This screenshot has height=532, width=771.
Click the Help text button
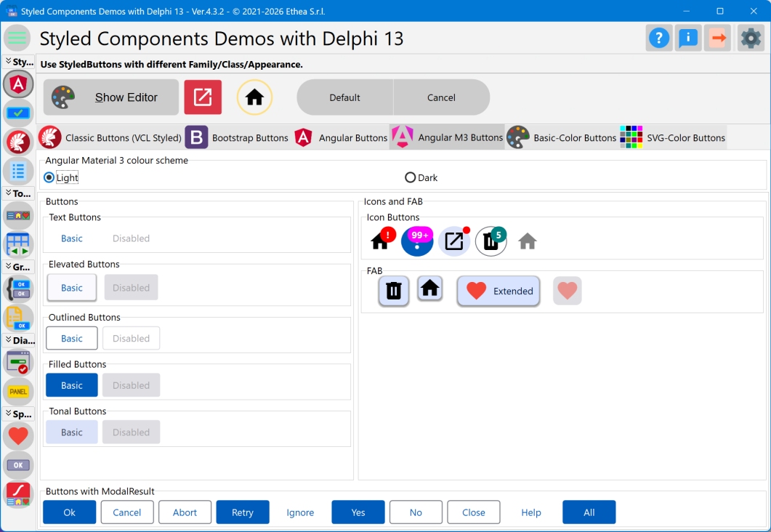[531, 512]
